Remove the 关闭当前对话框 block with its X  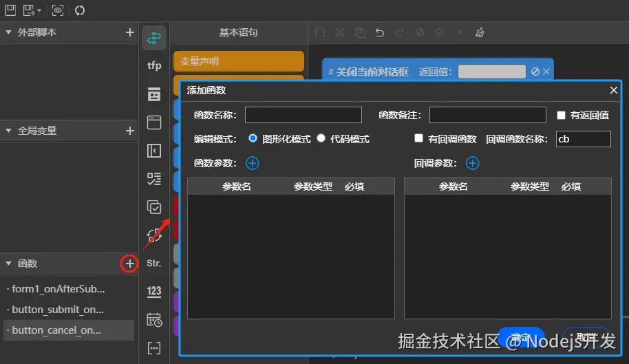[546, 72]
